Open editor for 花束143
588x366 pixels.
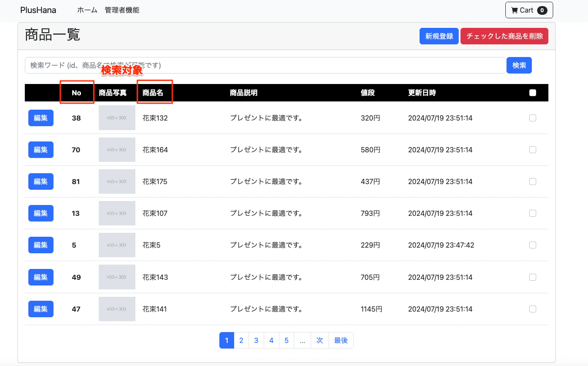click(x=41, y=277)
